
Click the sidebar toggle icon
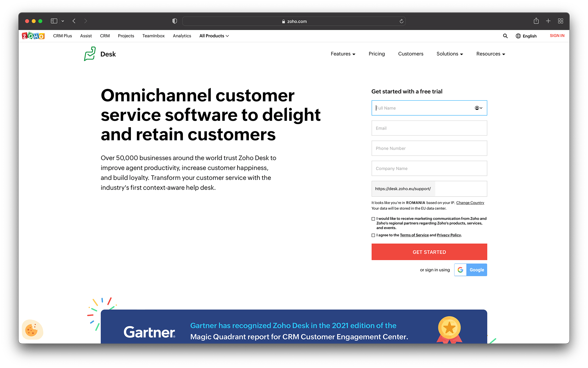[x=53, y=21]
